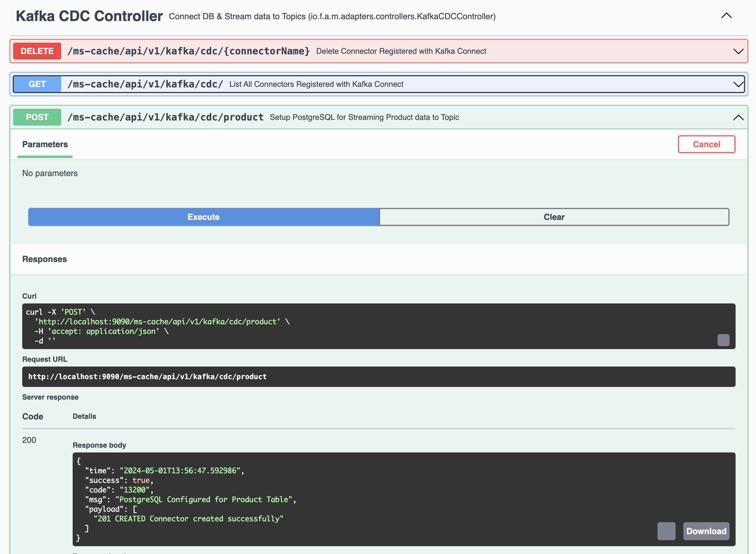
Task: Clear the executed response
Action: 554,217
